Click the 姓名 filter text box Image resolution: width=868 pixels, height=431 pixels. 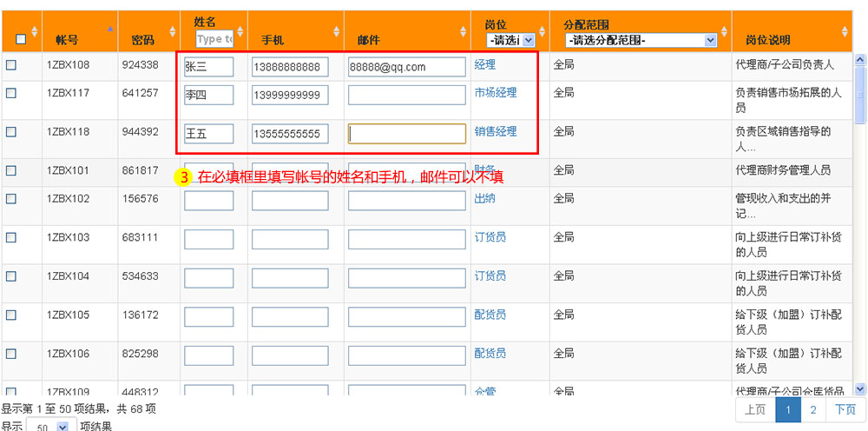[214, 39]
